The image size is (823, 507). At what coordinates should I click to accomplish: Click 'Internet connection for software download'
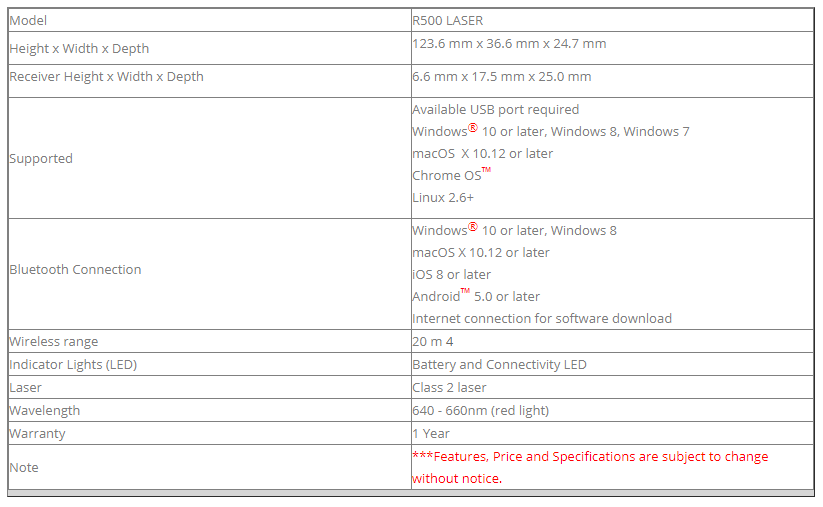pyautogui.click(x=542, y=319)
